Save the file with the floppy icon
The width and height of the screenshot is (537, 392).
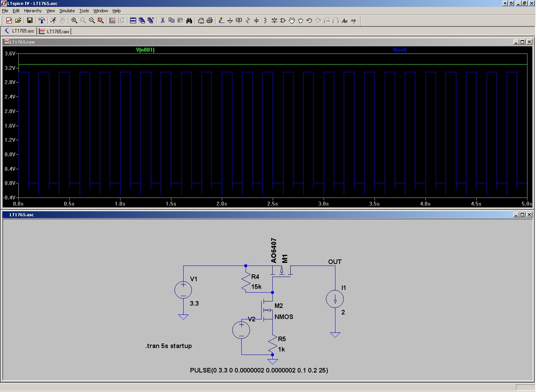[x=30, y=21]
